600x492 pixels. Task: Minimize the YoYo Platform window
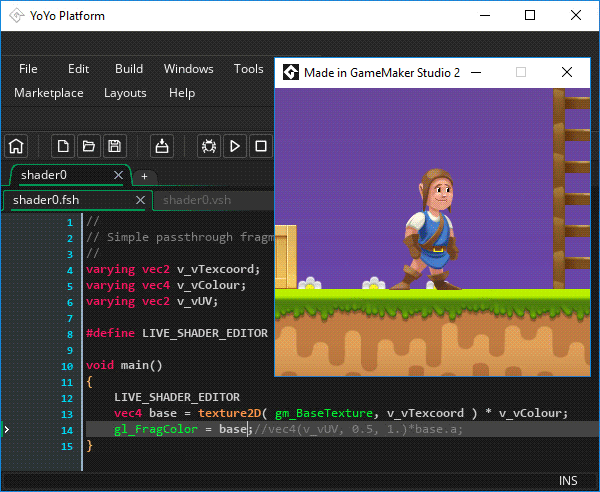485,15
